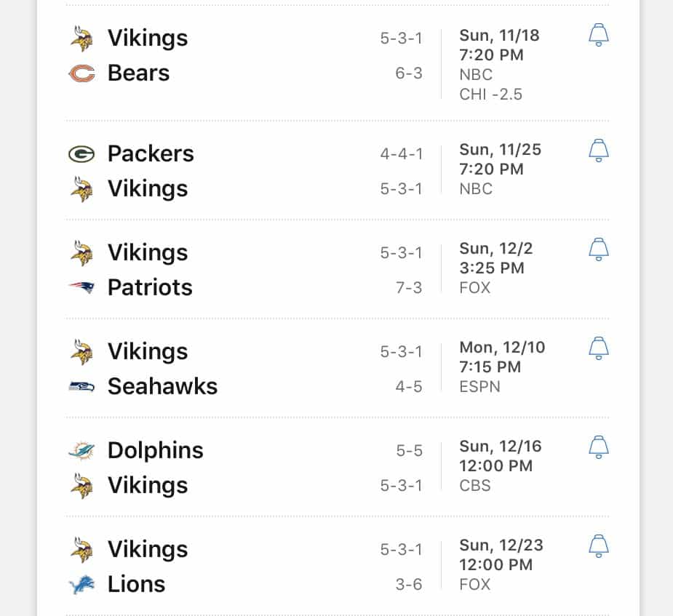Open the Packers team name link
673x616 pixels.
[x=151, y=153]
